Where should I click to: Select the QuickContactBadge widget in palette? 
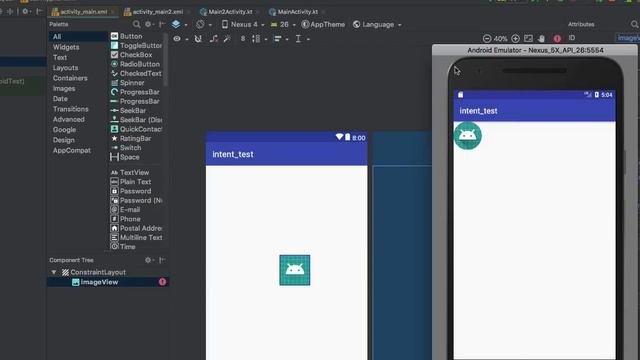point(136,129)
